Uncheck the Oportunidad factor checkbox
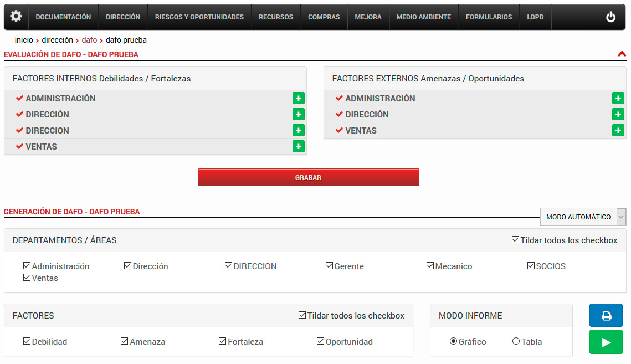 [320, 341]
